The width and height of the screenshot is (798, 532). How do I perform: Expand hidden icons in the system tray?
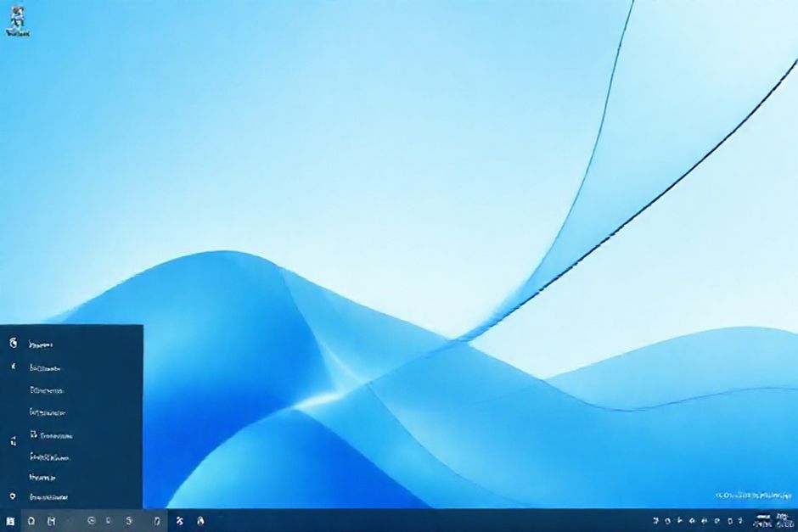click(655, 520)
